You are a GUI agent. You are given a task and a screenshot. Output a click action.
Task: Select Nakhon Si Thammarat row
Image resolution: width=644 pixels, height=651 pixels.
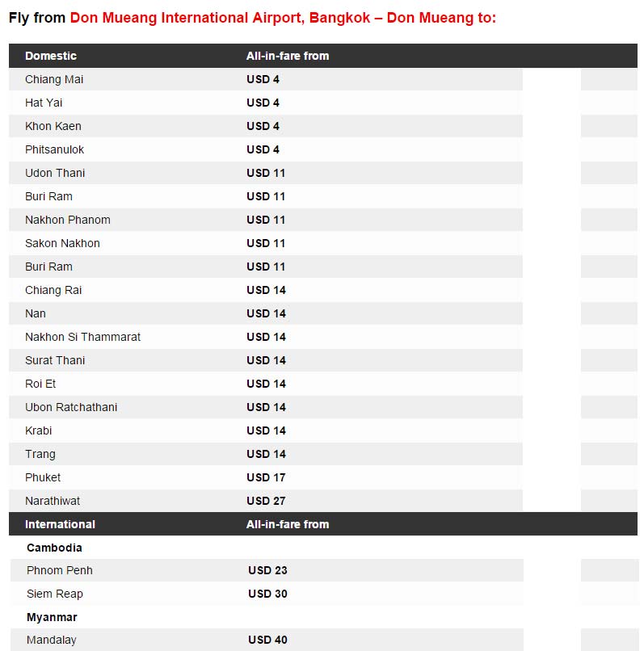[82, 337]
